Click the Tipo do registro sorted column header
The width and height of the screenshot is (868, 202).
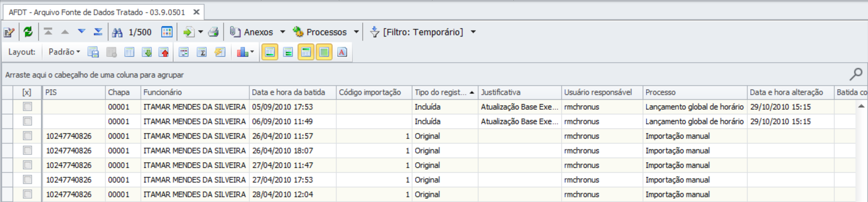445,92
